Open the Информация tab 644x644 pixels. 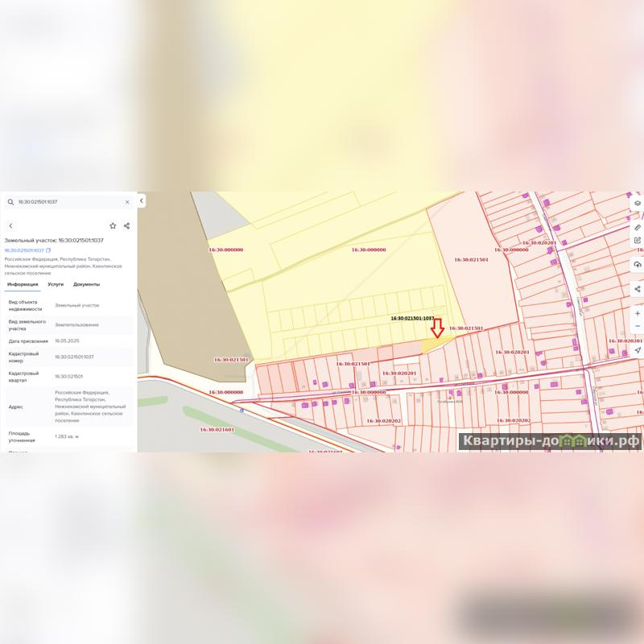tap(23, 284)
